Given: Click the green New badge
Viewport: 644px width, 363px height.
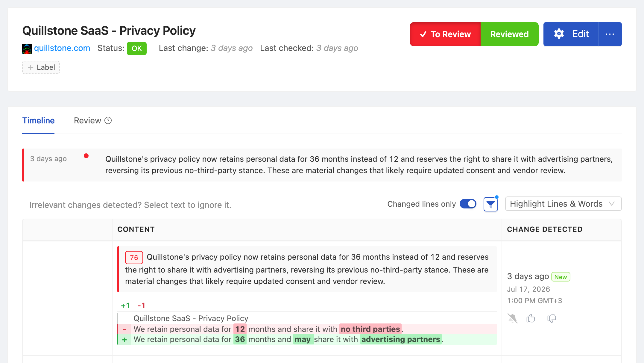Looking at the screenshot, I should [561, 277].
